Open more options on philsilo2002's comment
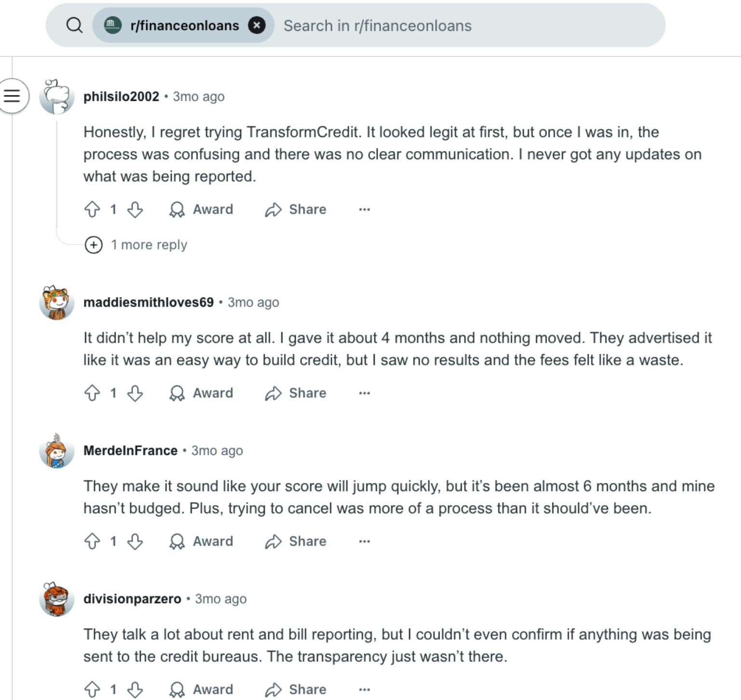741x700 pixels. pyautogui.click(x=364, y=209)
